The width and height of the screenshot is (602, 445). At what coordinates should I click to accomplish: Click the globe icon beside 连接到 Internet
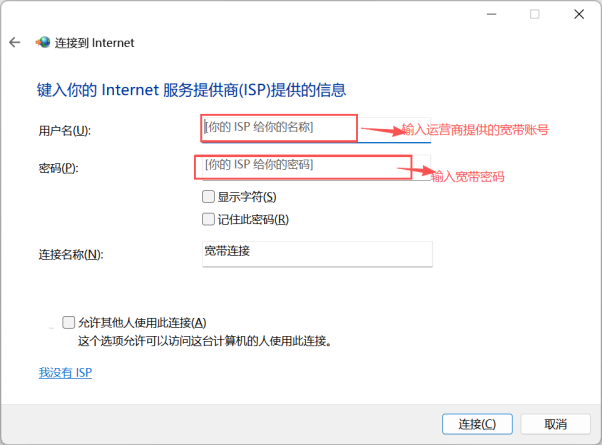coord(42,43)
